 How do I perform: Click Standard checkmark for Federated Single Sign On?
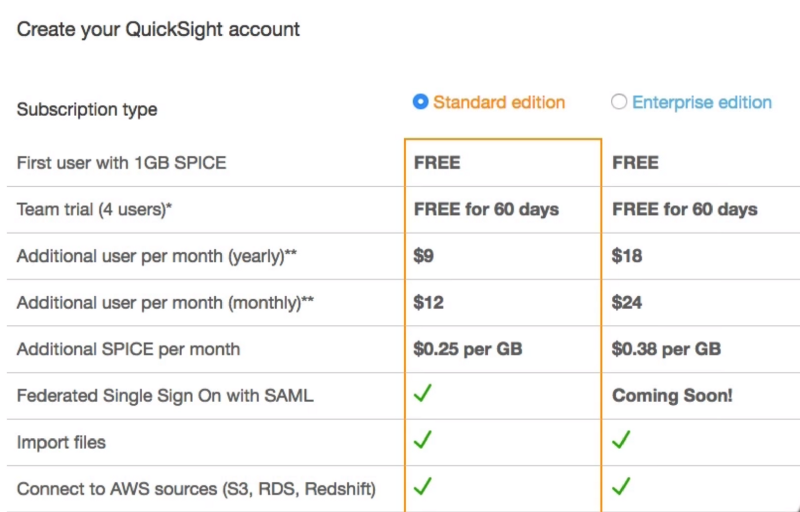[423, 393]
